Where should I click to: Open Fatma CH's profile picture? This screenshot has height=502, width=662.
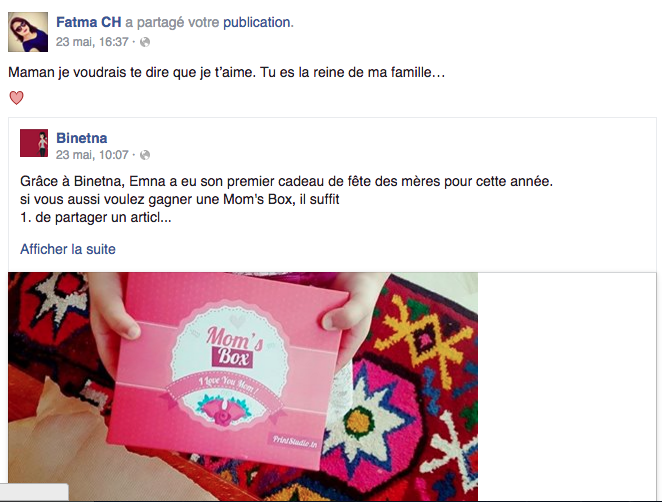tap(28, 32)
